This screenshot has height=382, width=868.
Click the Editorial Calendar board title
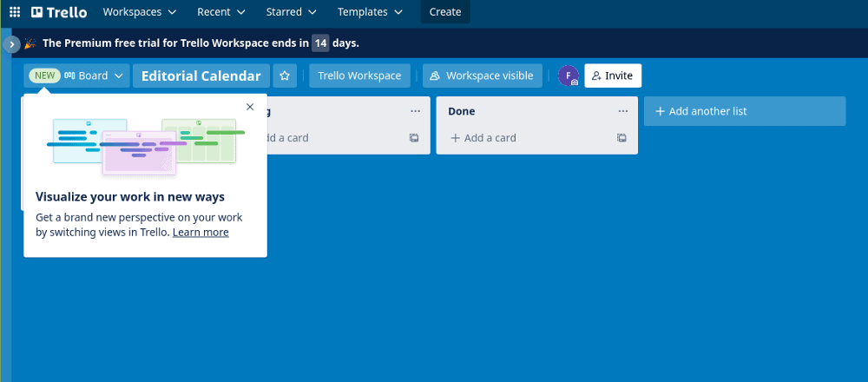201,76
